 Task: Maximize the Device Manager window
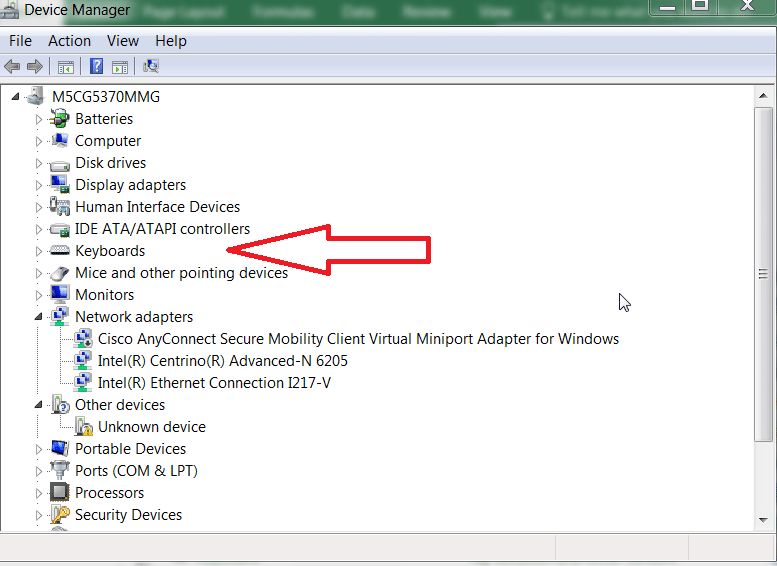click(x=700, y=6)
